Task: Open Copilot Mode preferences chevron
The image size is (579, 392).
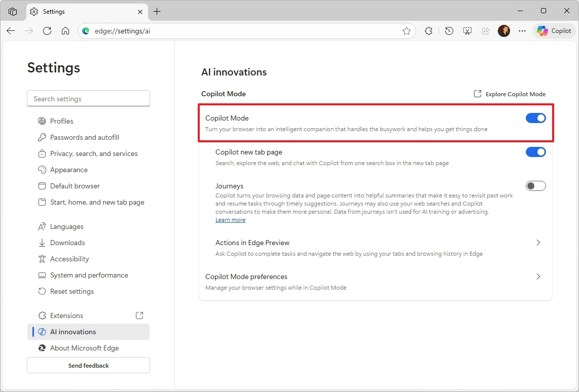Action: (x=538, y=277)
